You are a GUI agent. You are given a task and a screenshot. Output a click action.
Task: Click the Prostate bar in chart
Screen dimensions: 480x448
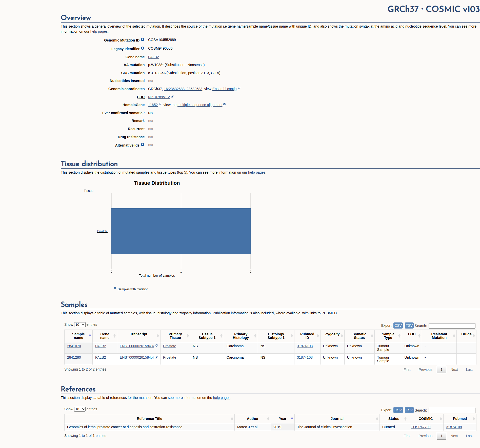point(181,231)
